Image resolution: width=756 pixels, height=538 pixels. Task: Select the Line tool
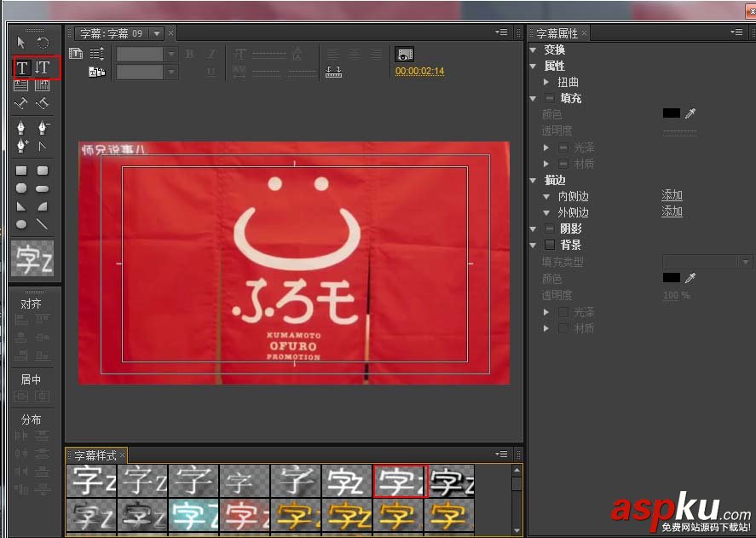coord(43,224)
